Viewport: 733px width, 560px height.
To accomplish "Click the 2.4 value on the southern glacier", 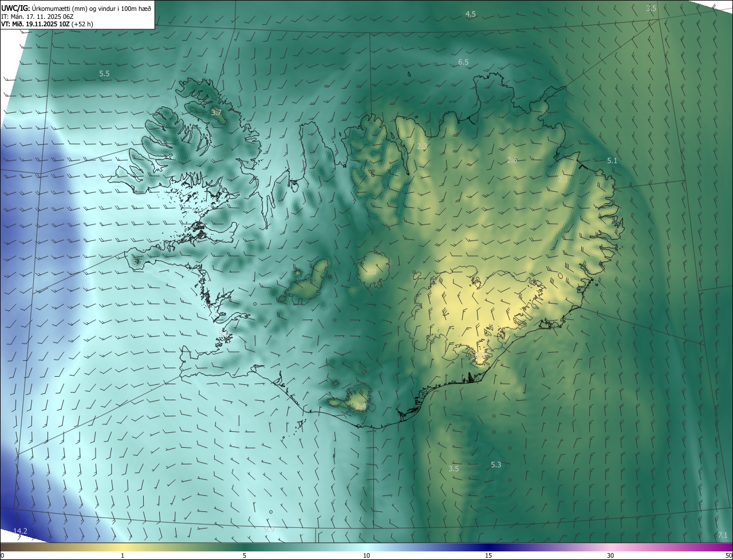I will coord(360,407).
